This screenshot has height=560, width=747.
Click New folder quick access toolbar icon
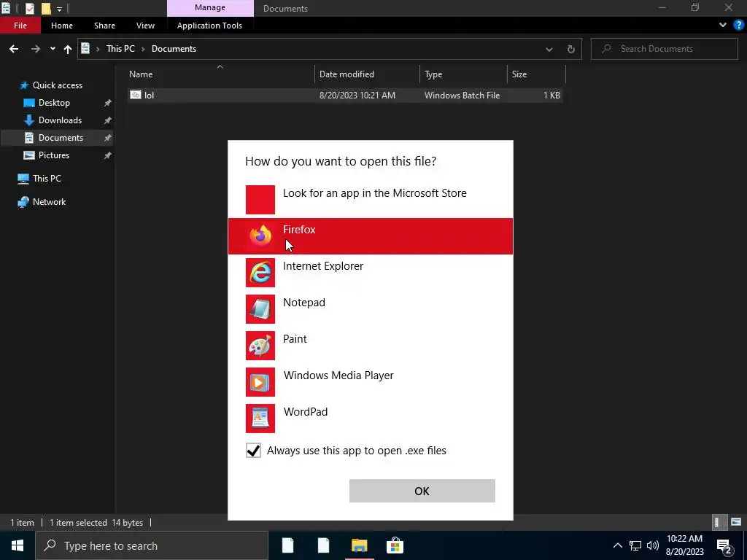pyautogui.click(x=46, y=8)
